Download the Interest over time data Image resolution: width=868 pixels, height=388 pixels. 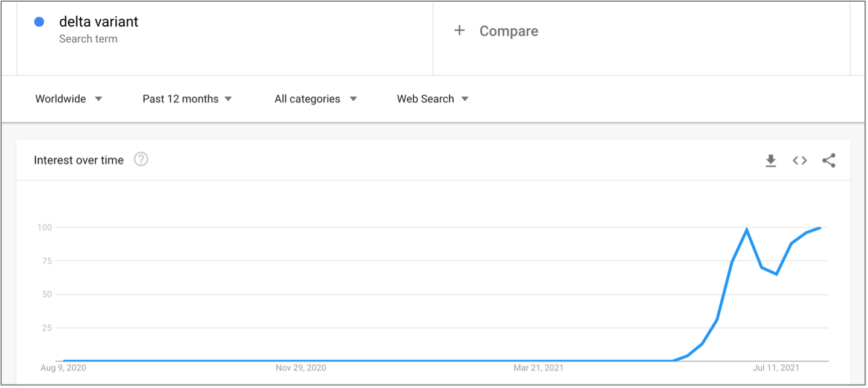[770, 160]
